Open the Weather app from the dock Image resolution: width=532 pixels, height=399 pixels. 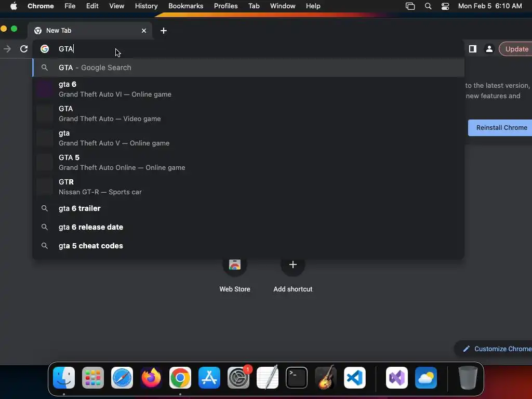(426, 378)
